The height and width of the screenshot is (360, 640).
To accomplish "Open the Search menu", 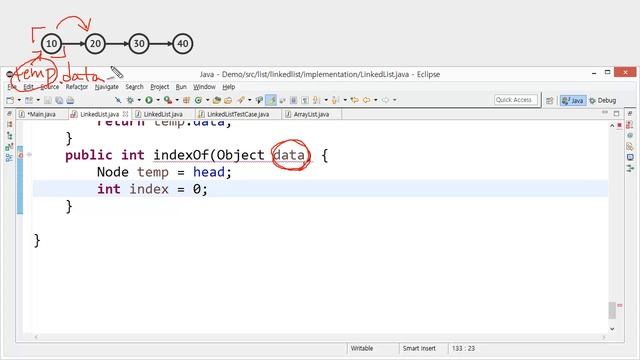I will point(134,87).
